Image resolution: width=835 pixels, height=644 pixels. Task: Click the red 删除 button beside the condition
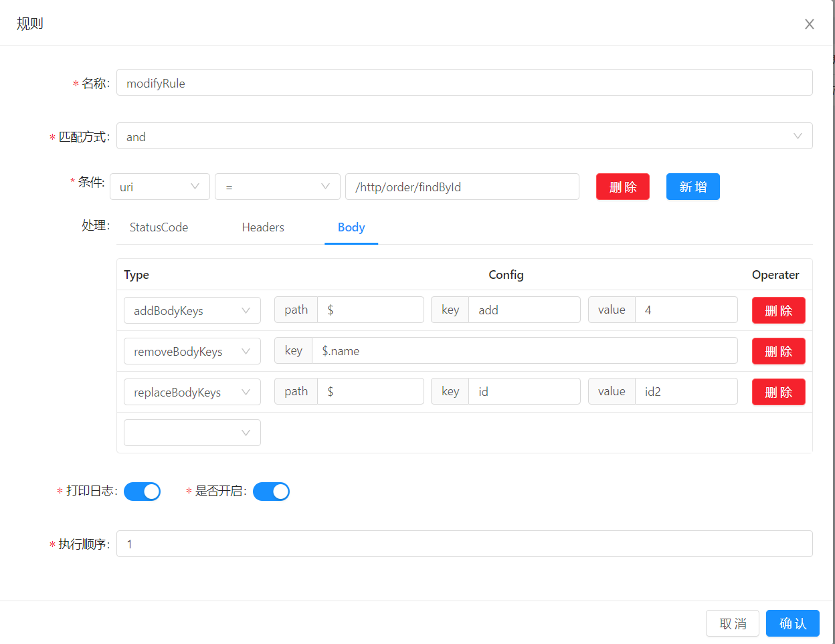(x=622, y=187)
